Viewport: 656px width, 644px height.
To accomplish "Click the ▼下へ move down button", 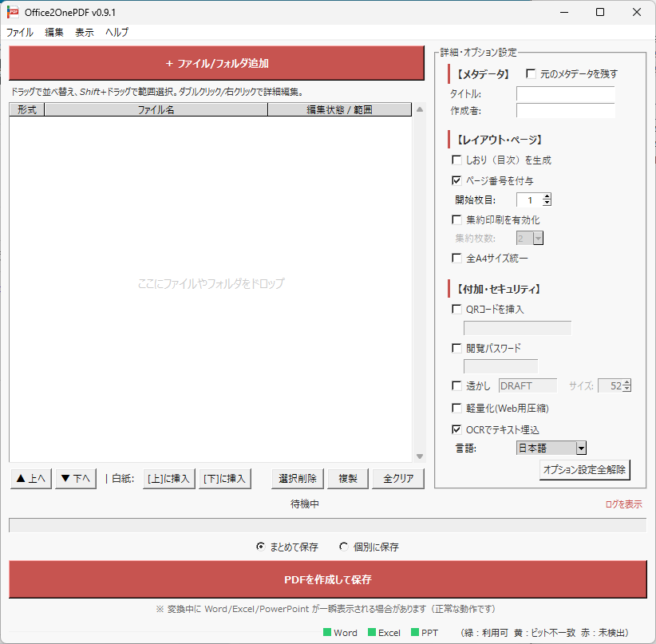I will click(76, 479).
